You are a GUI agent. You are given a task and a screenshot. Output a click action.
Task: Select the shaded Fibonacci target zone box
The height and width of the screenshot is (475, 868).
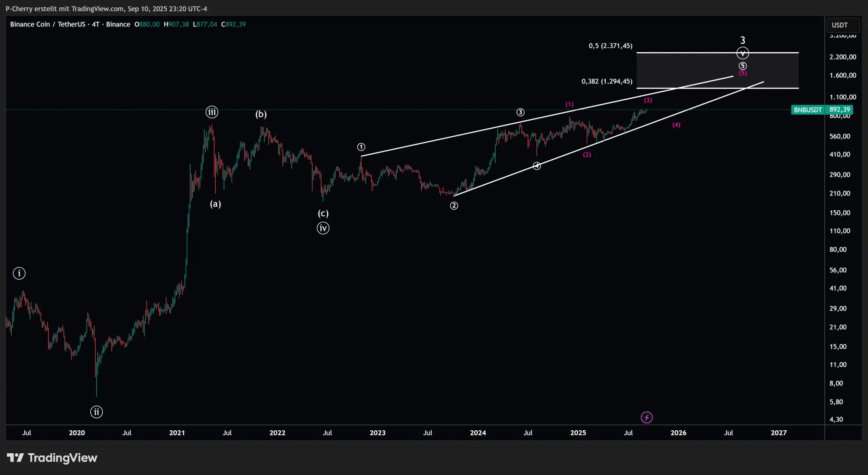717,70
